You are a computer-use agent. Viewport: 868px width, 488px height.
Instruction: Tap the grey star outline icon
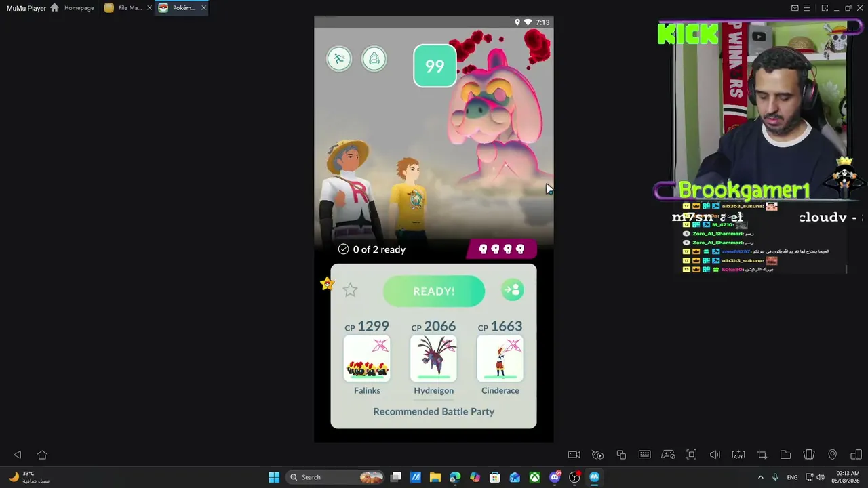pyautogui.click(x=350, y=290)
